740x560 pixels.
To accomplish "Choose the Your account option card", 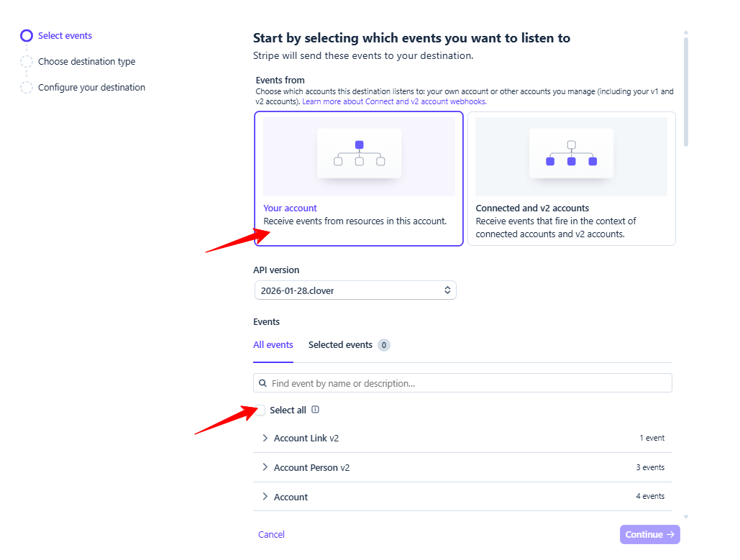I will 358,216.
